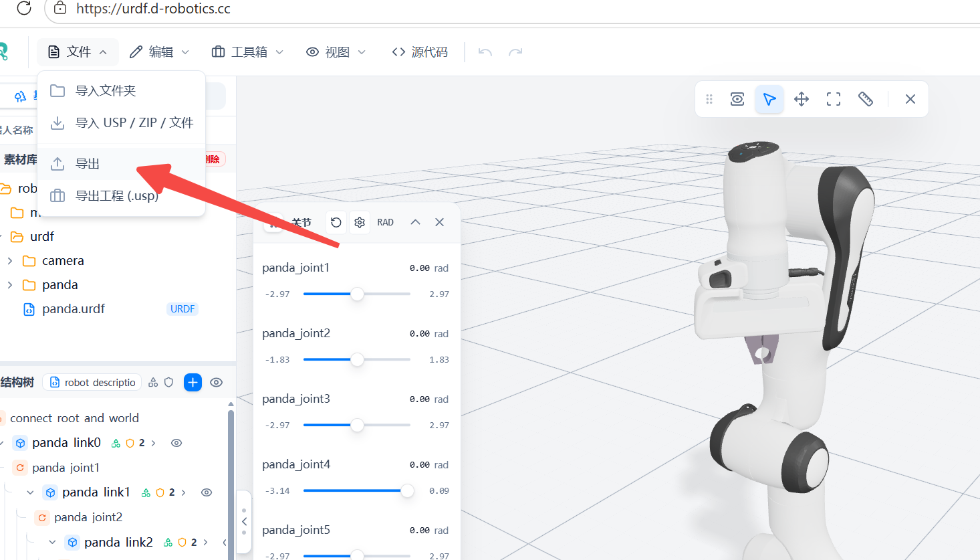
Task: Select 导出工程 (.usp) option
Action: (121, 195)
